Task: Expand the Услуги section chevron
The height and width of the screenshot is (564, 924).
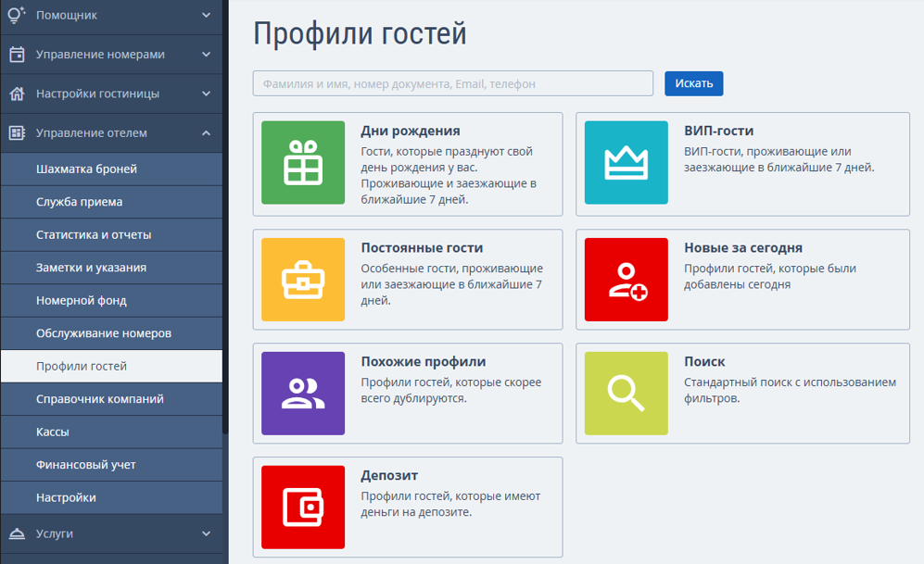Action: click(207, 533)
